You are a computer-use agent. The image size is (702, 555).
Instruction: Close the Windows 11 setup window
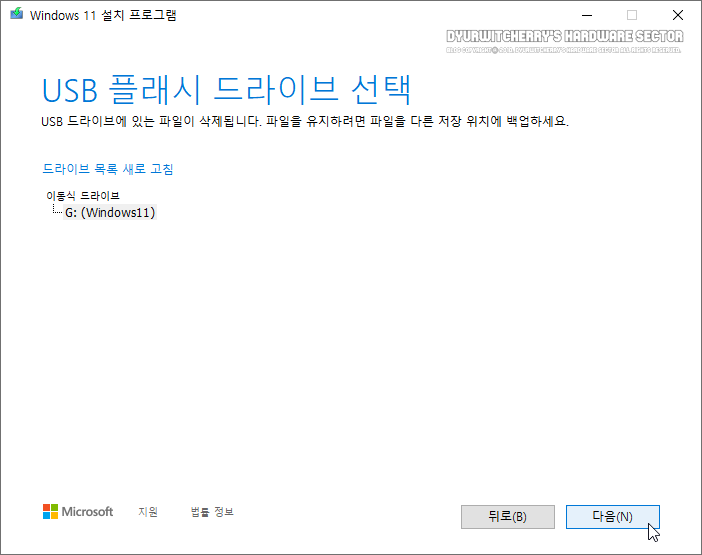[x=678, y=15]
